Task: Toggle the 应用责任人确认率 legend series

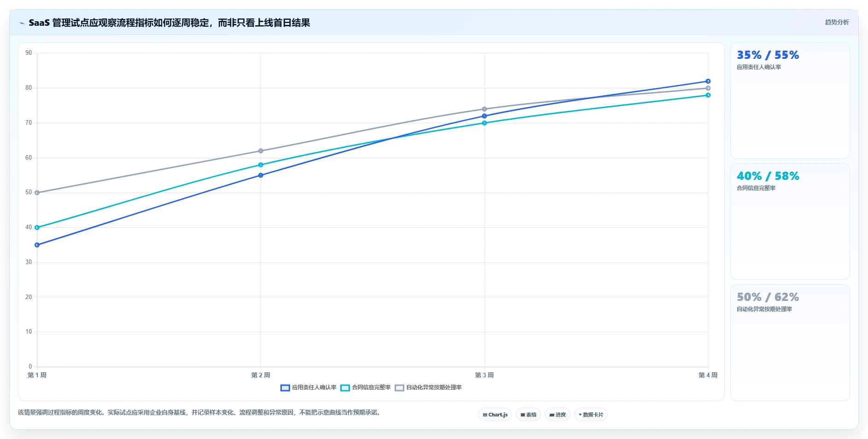Action: coord(309,387)
